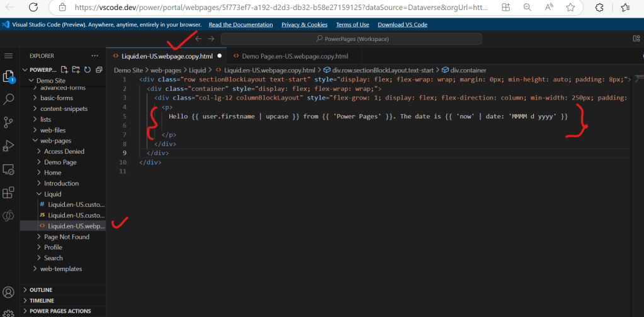The image size is (644, 317).
Task: Open the Source Control view
Action: coord(9,122)
